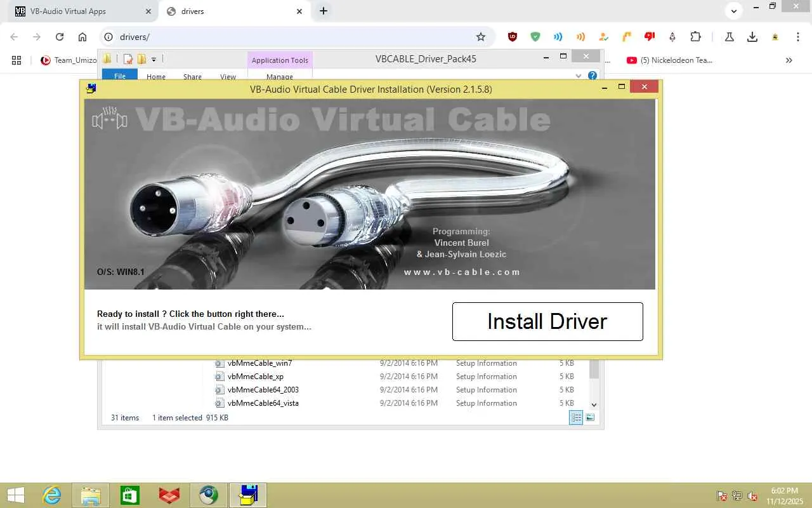Open the browser Extensions puzzle menu
The width and height of the screenshot is (812, 508).
pos(695,37)
